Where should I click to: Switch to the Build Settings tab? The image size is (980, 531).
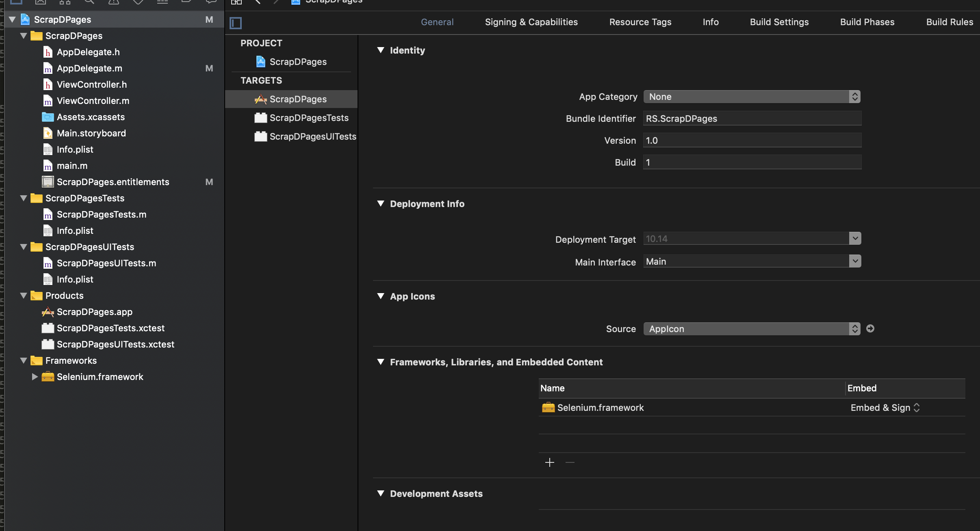(779, 22)
